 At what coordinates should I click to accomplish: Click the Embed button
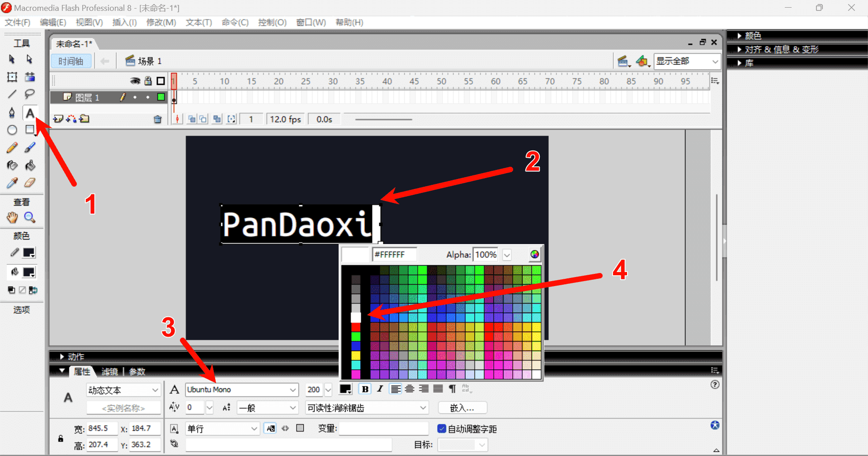[462, 408]
